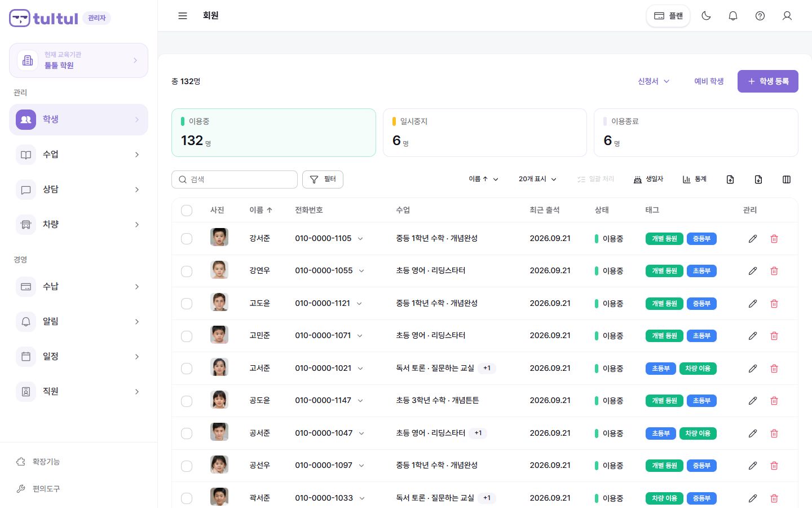The image size is (812, 508).
Task: Open 예비 학생 link
Action: pos(709,81)
